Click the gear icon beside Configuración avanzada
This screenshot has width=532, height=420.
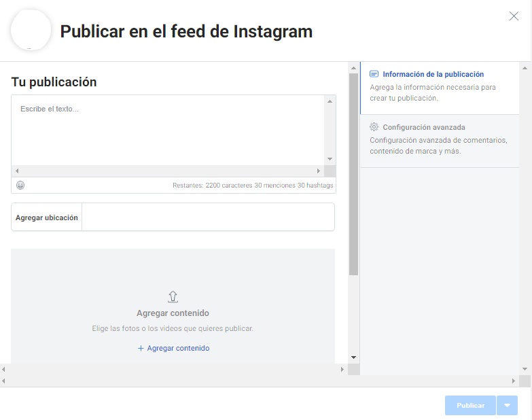pos(374,127)
